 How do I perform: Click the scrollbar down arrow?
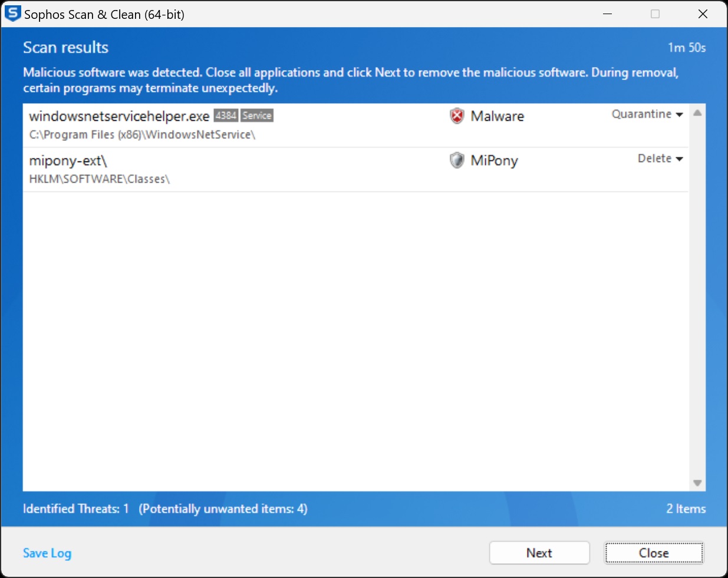pos(697,483)
